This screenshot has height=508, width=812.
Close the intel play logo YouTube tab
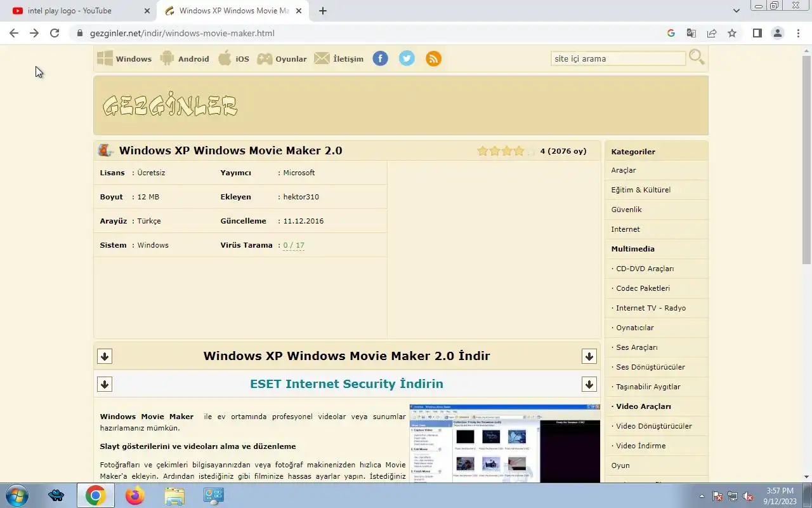(147, 11)
